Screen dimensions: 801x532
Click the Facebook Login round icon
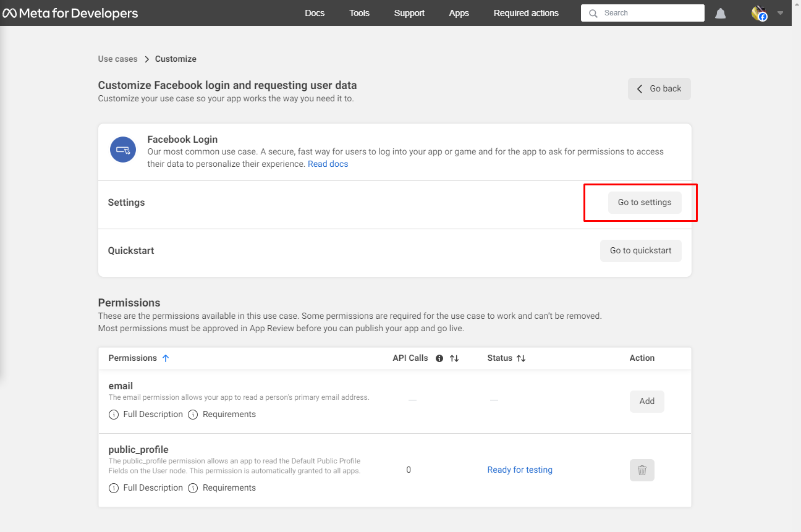(x=123, y=150)
